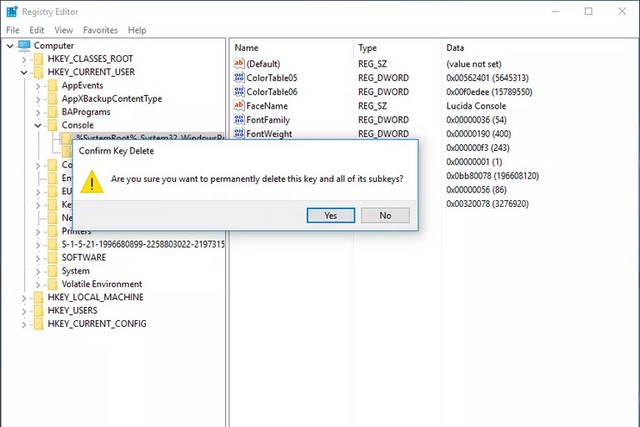Cancel deletion with No button

[x=385, y=215]
